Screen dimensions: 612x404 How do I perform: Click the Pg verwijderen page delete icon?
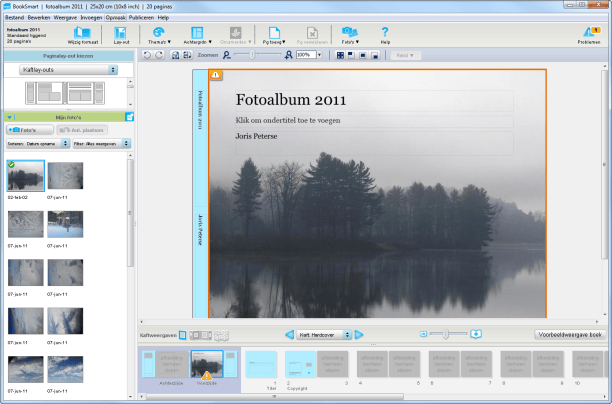[312, 35]
